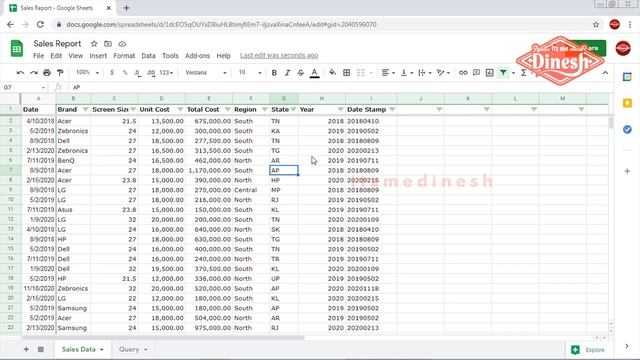Click the Explore button
The height and width of the screenshot is (360, 640).
(x=589, y=350)
